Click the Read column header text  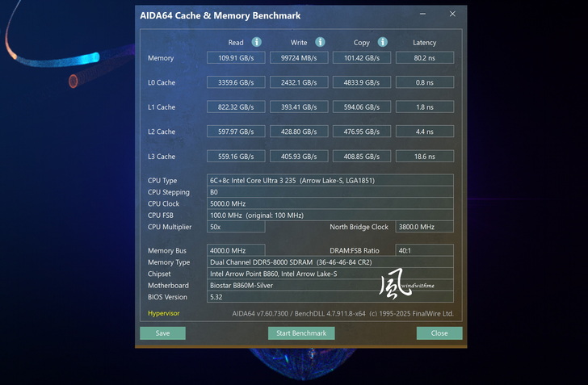[x=236, y=42]
